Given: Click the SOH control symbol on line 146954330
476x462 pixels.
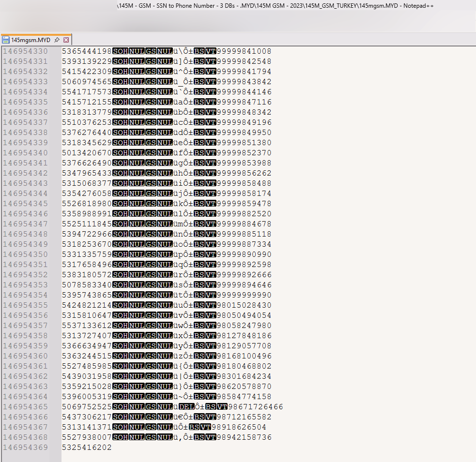Looking at the screenshot, I should 120,51.
